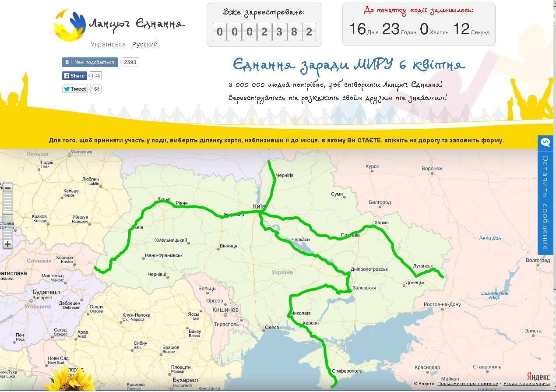This screenshot has height=392, width=556.
Task: Click the Twitter Tweet button
Action: tap(75, 89)
